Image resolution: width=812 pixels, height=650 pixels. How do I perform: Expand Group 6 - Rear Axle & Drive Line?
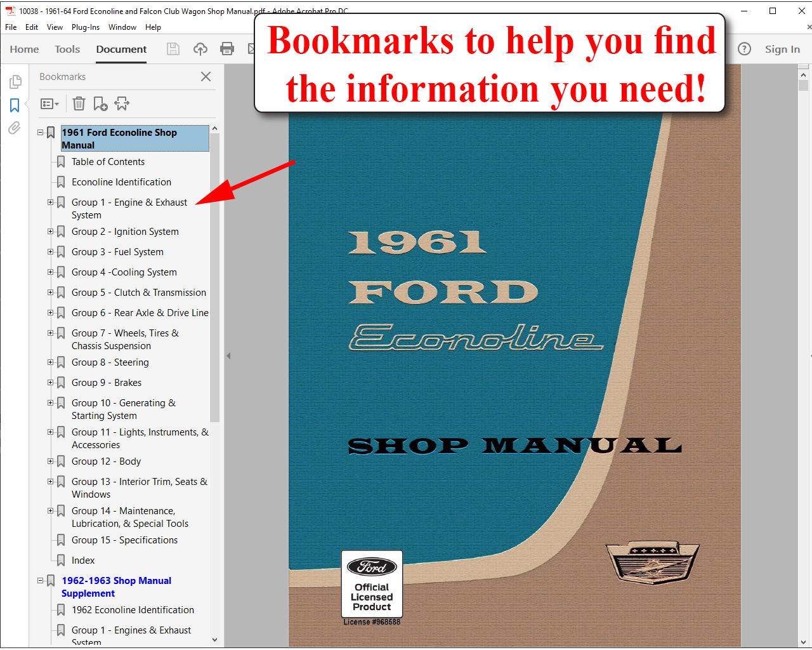[x=51, y=313]
